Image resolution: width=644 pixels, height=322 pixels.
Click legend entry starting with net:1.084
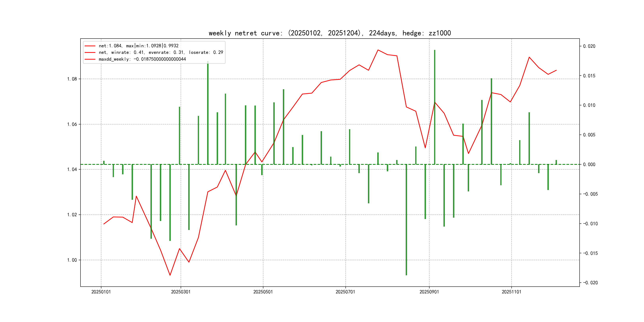pyautogui.click(x=139, y=46)
